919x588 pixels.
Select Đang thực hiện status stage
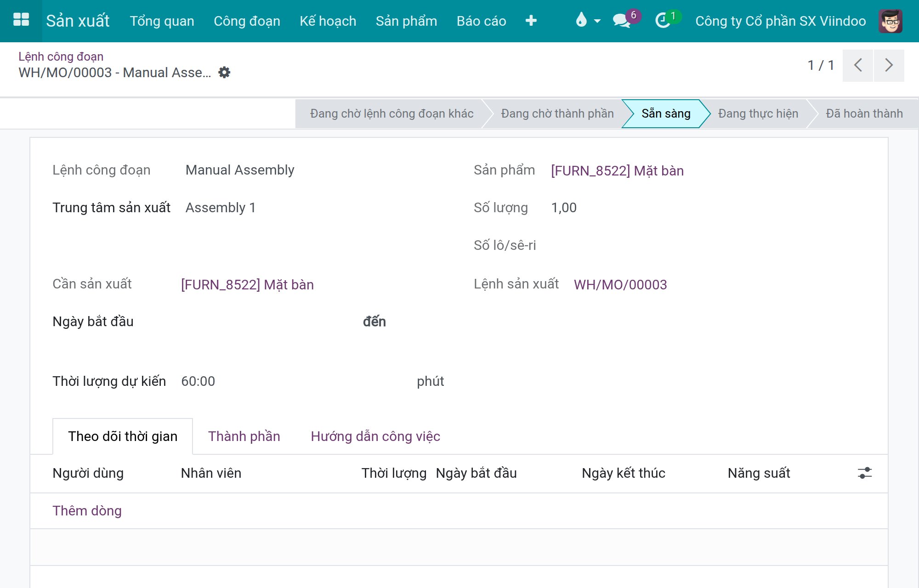[758, 113]
